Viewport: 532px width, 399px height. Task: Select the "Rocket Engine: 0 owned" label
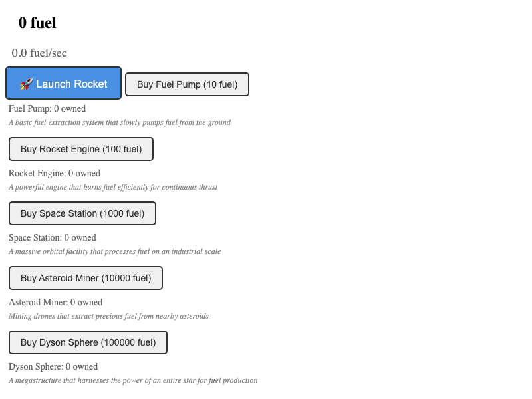[x=55, y=173]
